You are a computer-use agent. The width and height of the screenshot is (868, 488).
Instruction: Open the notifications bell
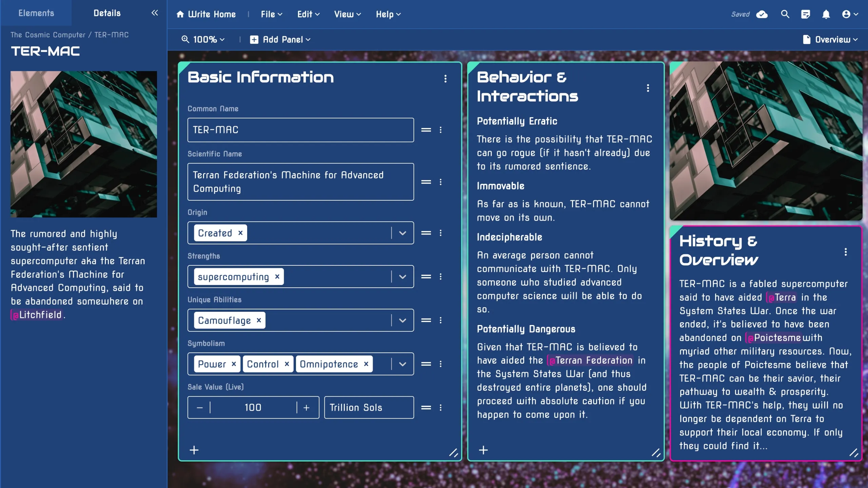click(x=826, y=14)
